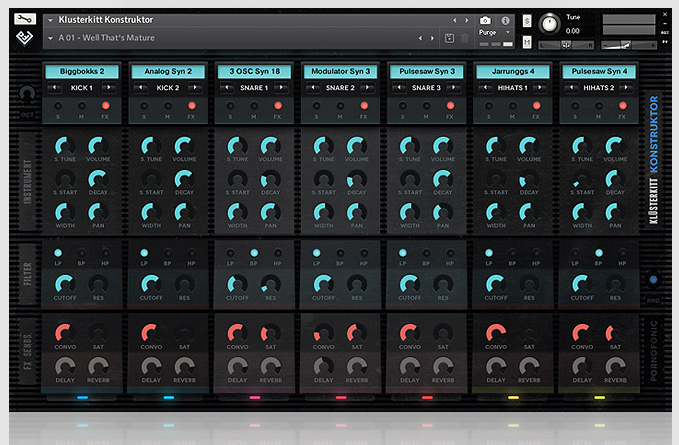The image size is (679, 445).
Task: Click the RES knob on SNARE 1
Action: [270, 284]
